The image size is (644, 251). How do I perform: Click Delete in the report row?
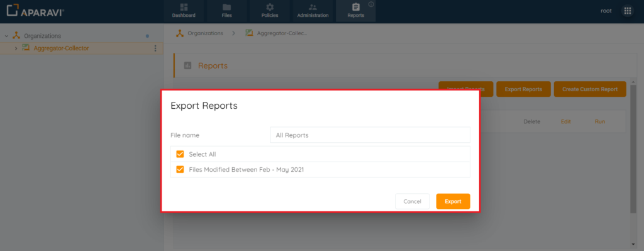[532, 121]
